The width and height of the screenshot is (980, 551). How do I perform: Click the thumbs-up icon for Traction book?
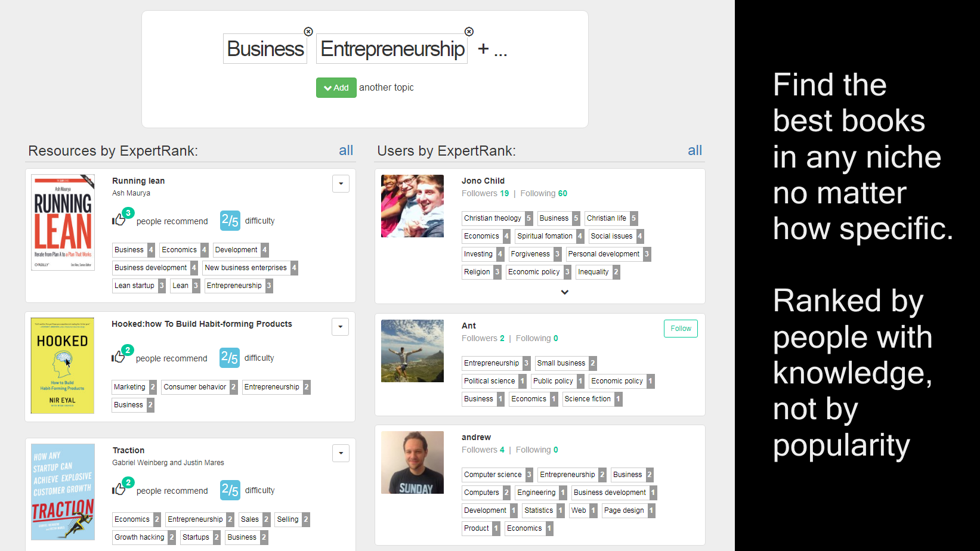[119, 490]
